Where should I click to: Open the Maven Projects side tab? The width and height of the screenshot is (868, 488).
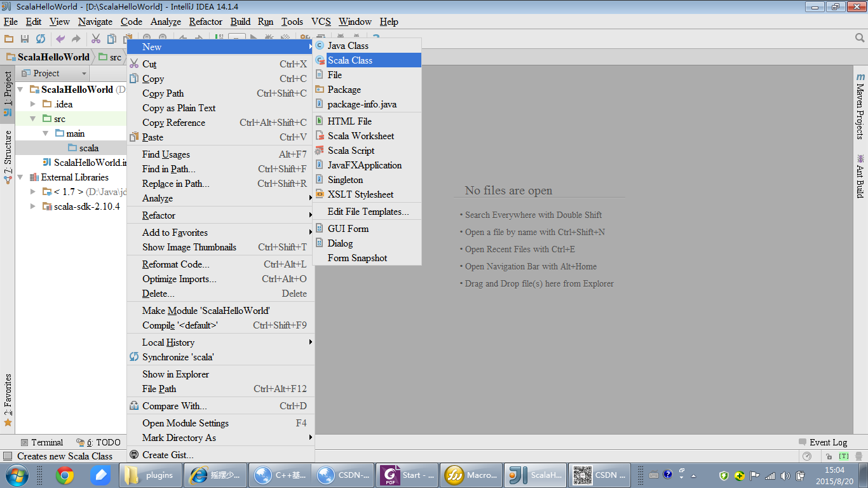pyautogui.click(x=860, y=106)
